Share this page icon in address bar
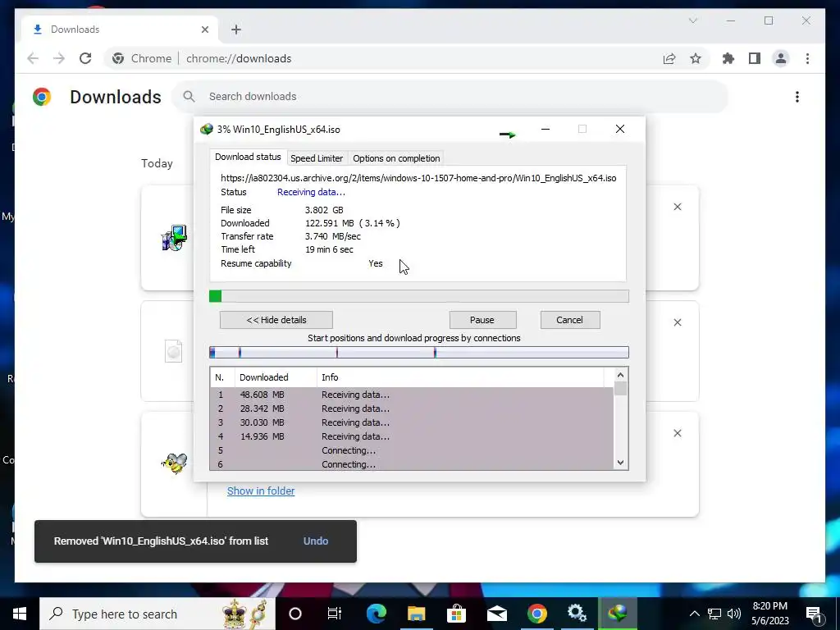This screenshot has width=840, height=630. click(x=669, y=58)
